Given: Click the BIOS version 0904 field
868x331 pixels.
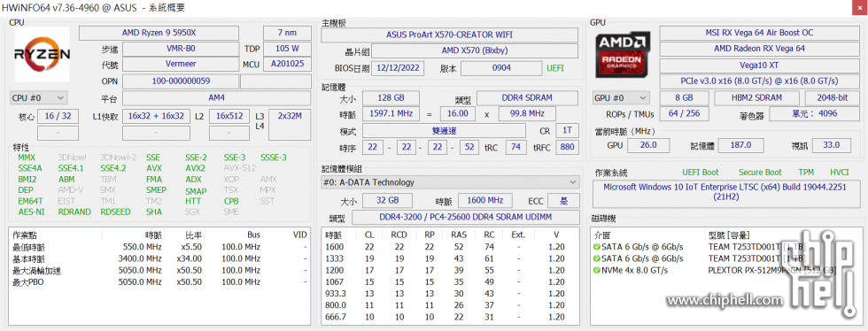Looking at the screenshot, I should pyautogui.click(x=501, y=69).
